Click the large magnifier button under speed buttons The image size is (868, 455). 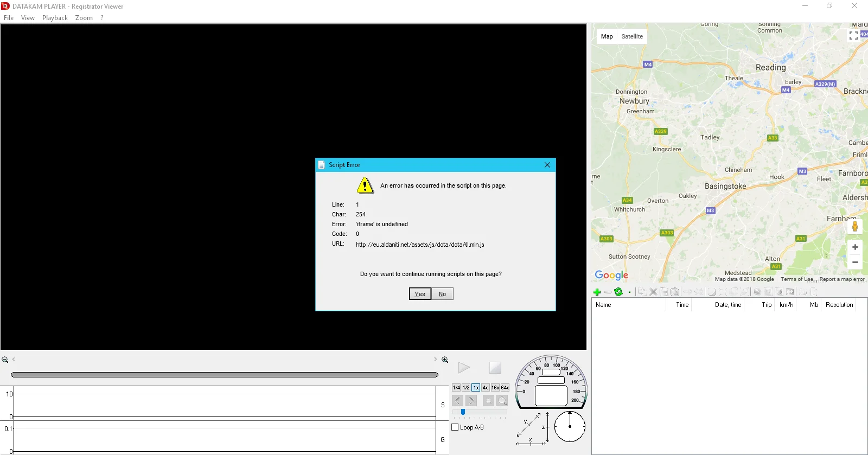pyautogui.click(x=502, y=401)
